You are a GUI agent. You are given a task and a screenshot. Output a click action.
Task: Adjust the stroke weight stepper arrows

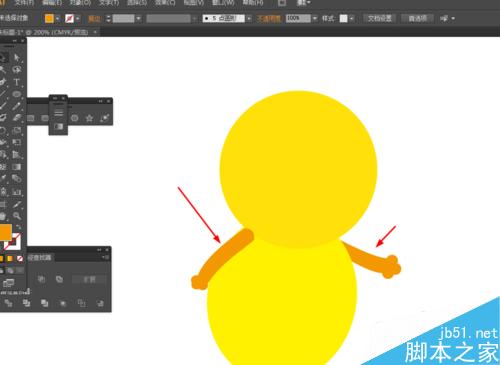(x=108, y=19)
